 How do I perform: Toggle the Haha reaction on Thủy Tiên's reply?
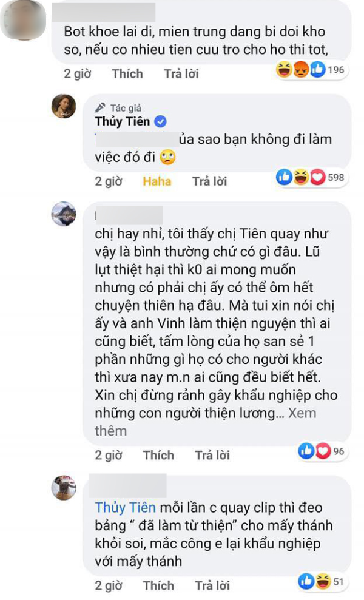(157, 181)
